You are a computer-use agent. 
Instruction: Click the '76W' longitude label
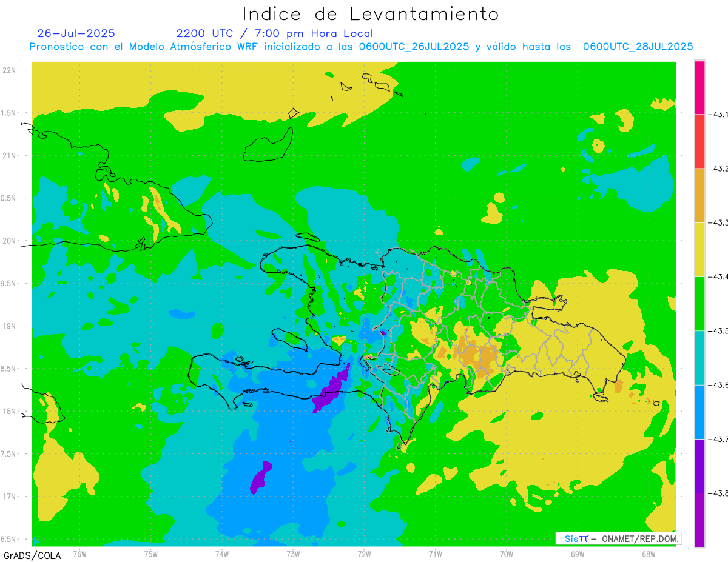[x=79, y=554]
